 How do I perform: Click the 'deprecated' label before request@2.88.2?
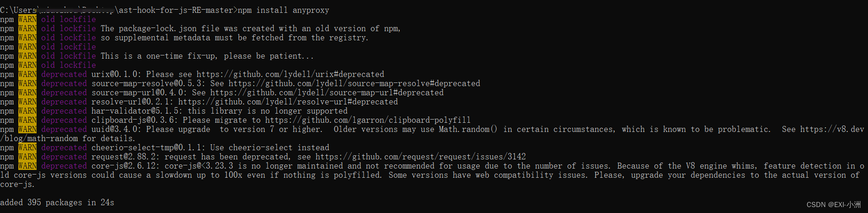[x=64, y=157]
